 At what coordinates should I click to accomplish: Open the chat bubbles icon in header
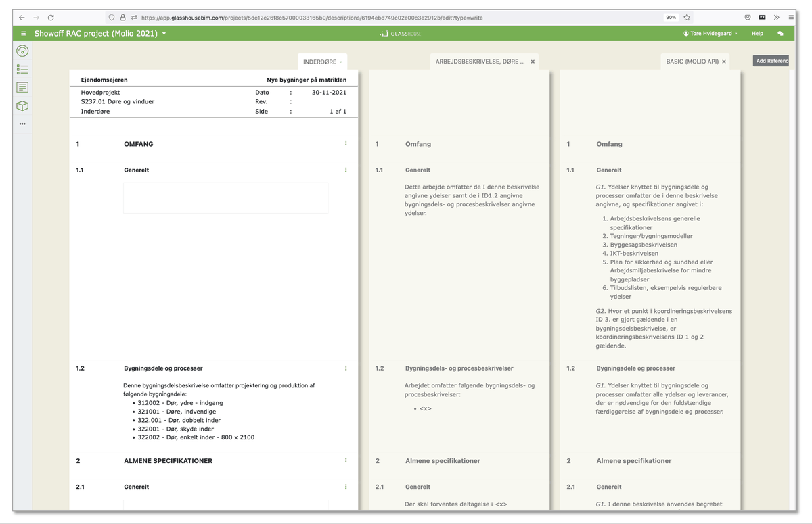click(780, 33)
